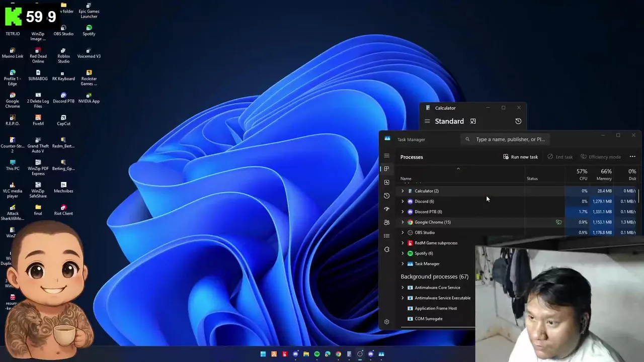Select Processes page icon in Task Manager sidebar
644x362 pixels.
(x=386, y=169)
